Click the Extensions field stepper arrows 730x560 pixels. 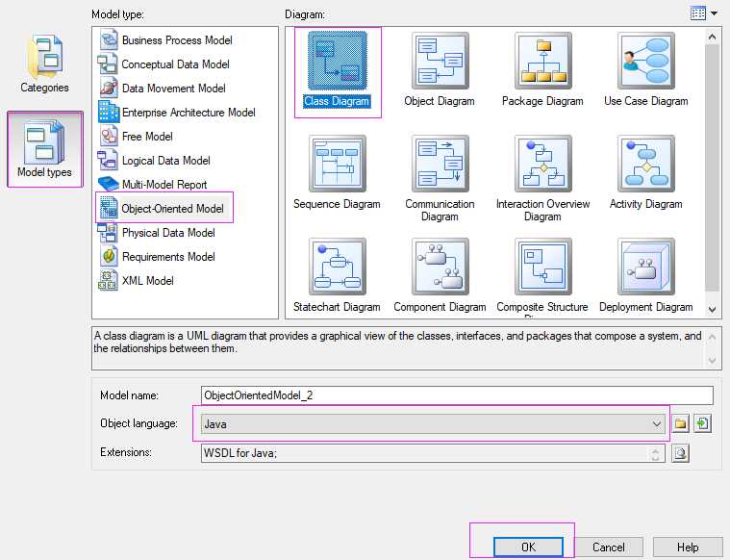click(x=656, y=453)
